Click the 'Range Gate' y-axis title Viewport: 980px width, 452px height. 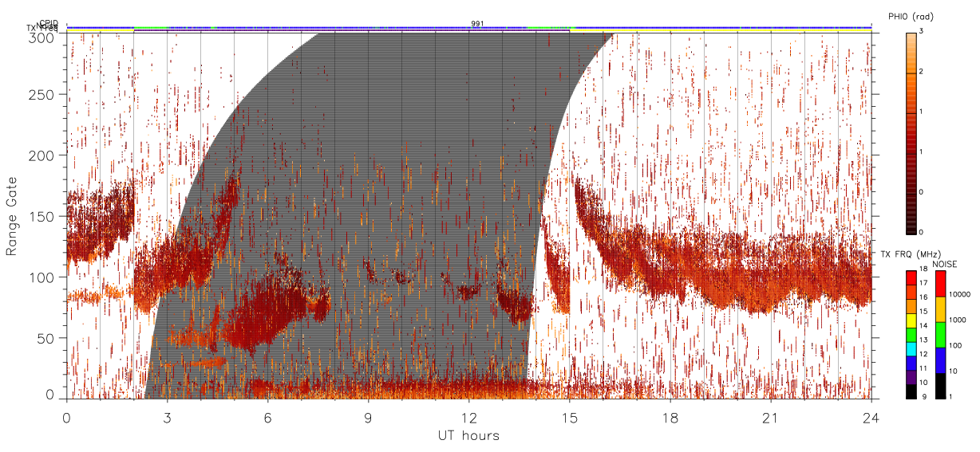[x=12, y=217]
